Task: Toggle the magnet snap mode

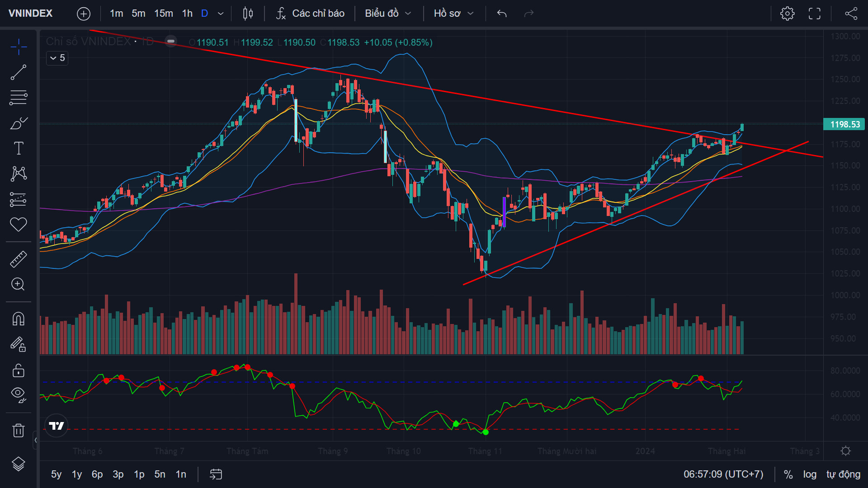Action: (19, 319)
